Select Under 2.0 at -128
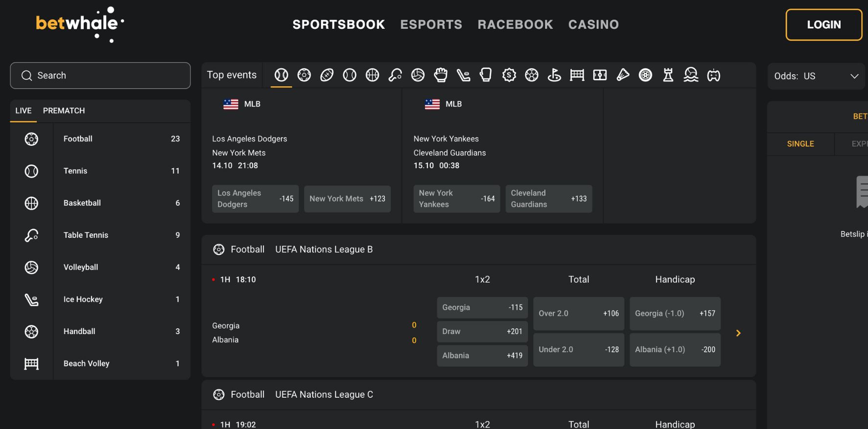 tap(579, 350)
